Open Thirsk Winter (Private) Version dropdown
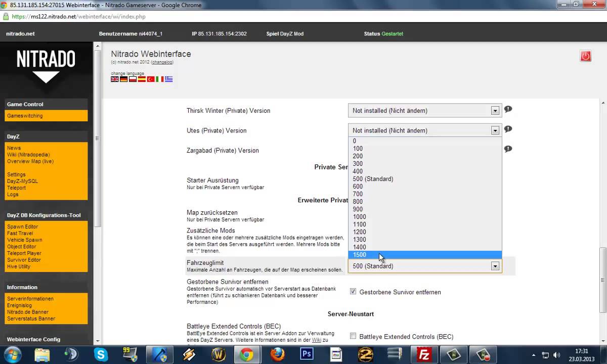607x364 pixels. point(424,110)
